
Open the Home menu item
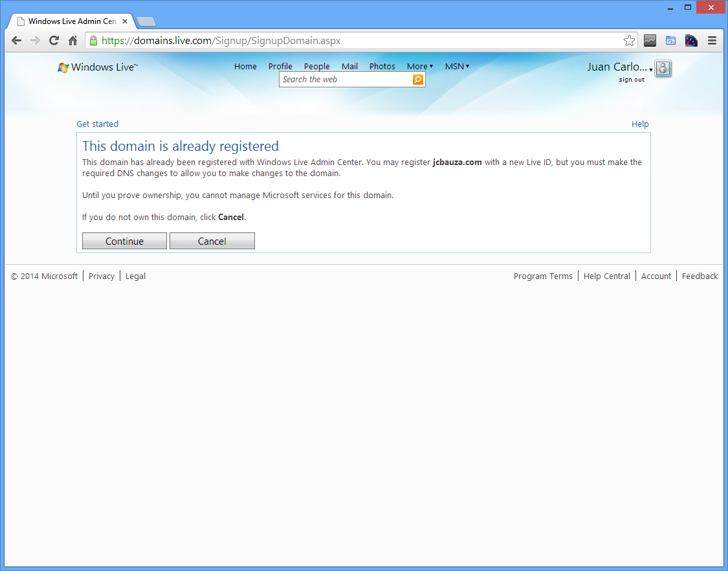pyautogui.click(x=245, y=67)
